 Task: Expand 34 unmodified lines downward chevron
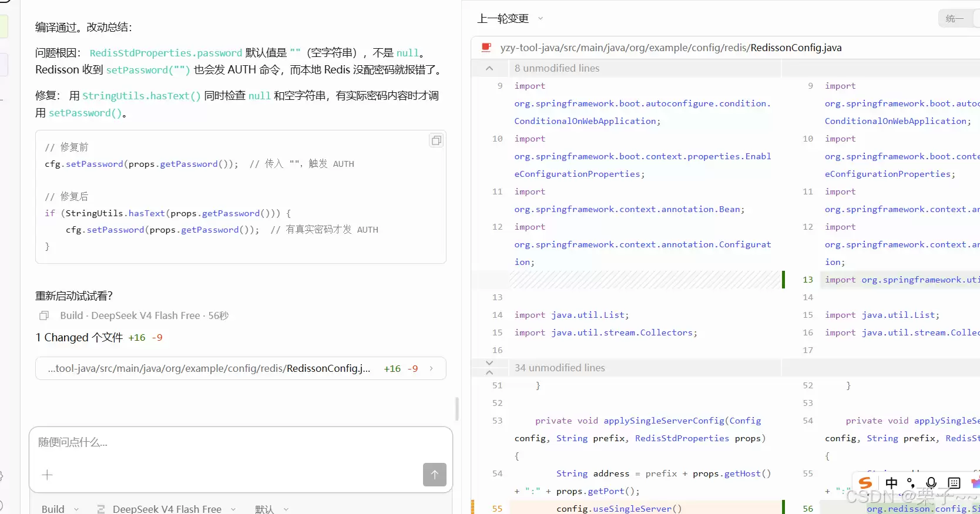click(489, 363)
